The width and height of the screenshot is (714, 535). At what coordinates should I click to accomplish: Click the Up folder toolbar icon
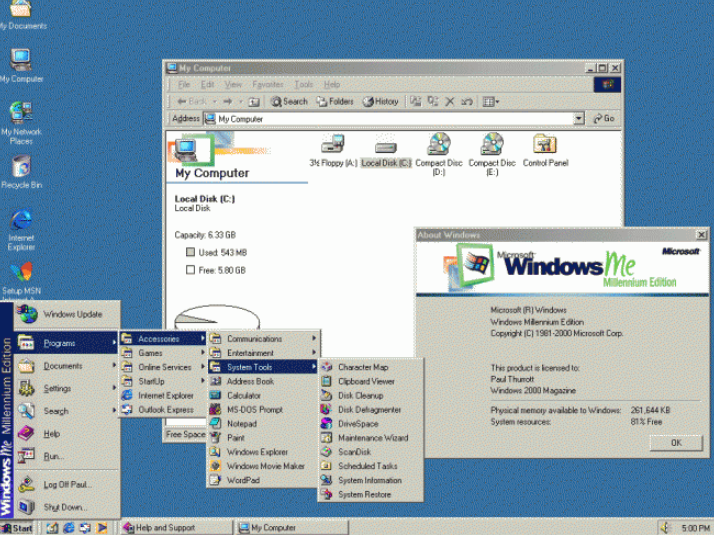click(254, 102)
